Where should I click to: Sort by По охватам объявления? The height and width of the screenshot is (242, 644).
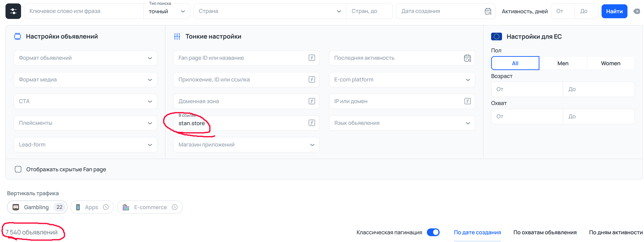(x=545, y=232)
